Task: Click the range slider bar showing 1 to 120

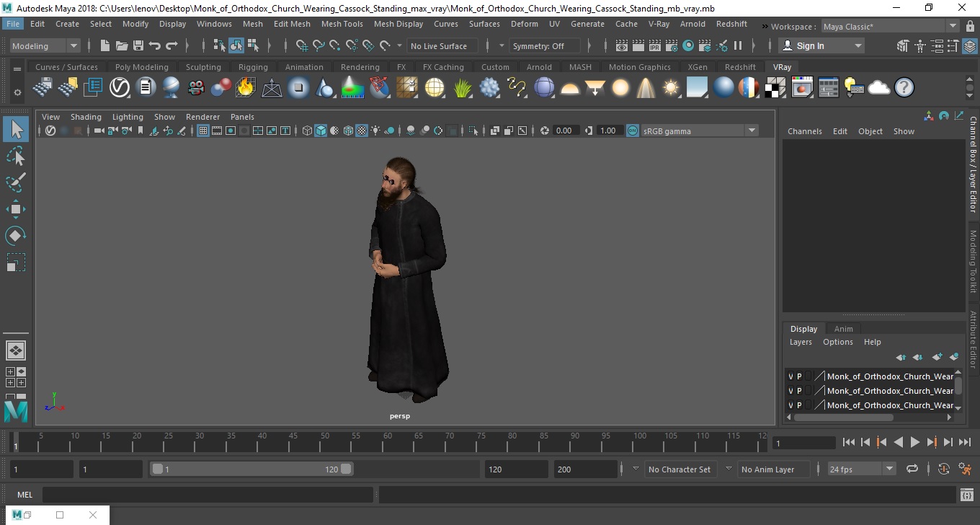Action: point(251,469)
